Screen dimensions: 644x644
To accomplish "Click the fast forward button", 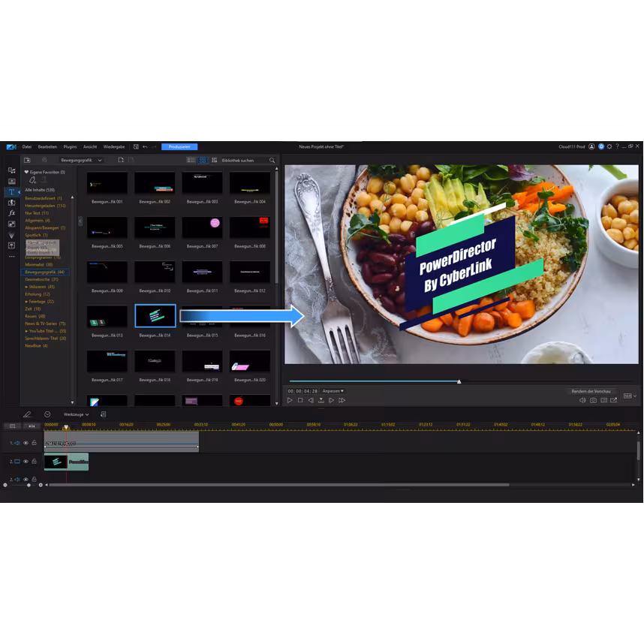I will click(x=342, y=401).
